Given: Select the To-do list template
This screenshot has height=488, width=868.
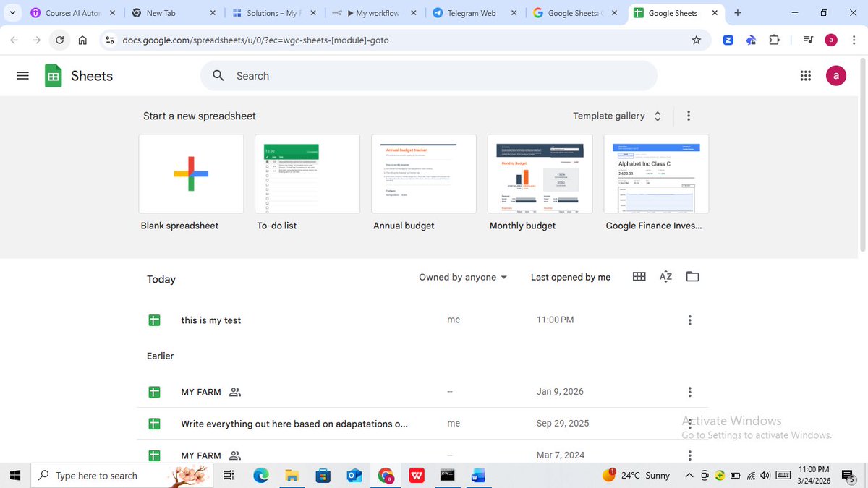Looking at the screenshot, I should point(307,174).
